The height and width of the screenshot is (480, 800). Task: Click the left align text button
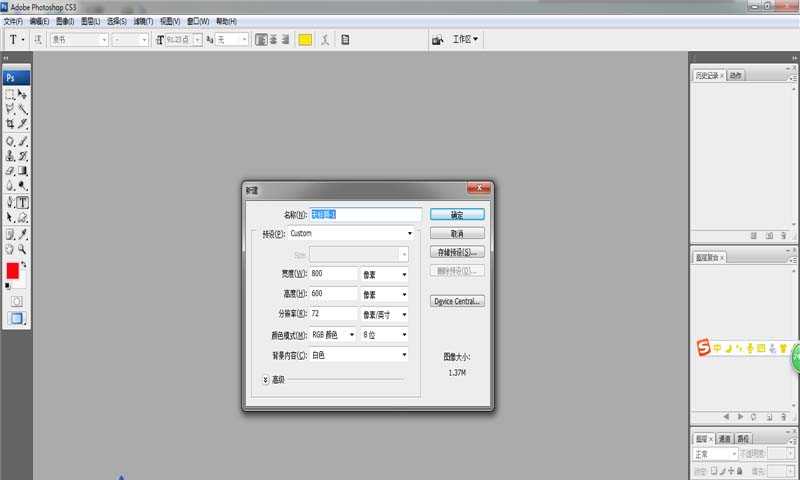click(x=261, y=40)
